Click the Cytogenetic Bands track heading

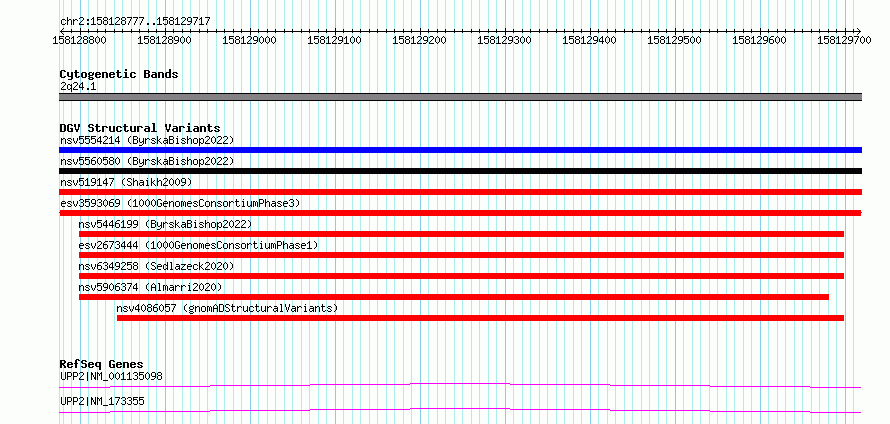pyautogui.click(x=119, y=74)
